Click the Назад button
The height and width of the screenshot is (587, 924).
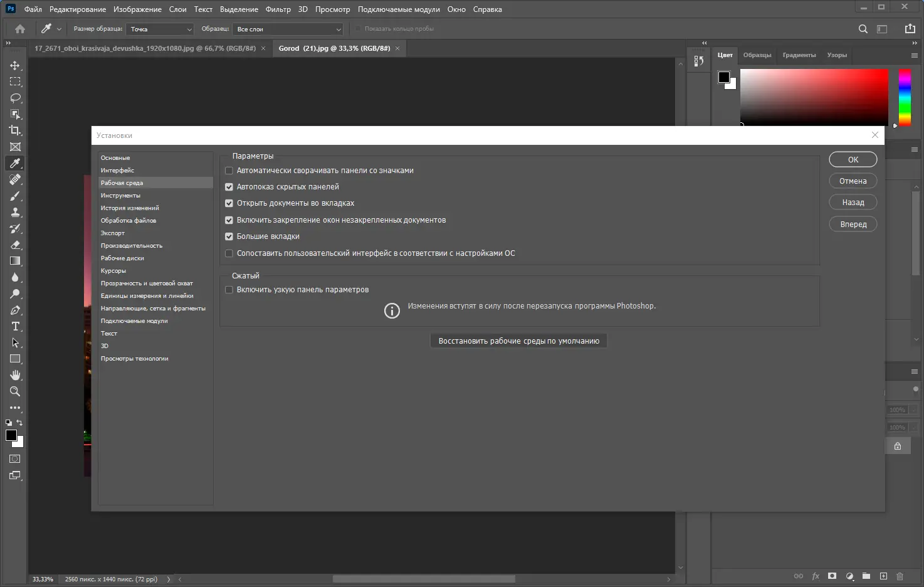coord(853,203)
